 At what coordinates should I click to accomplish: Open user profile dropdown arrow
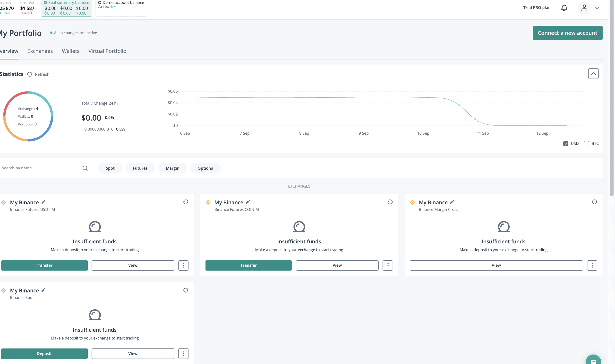click(597, 8)
